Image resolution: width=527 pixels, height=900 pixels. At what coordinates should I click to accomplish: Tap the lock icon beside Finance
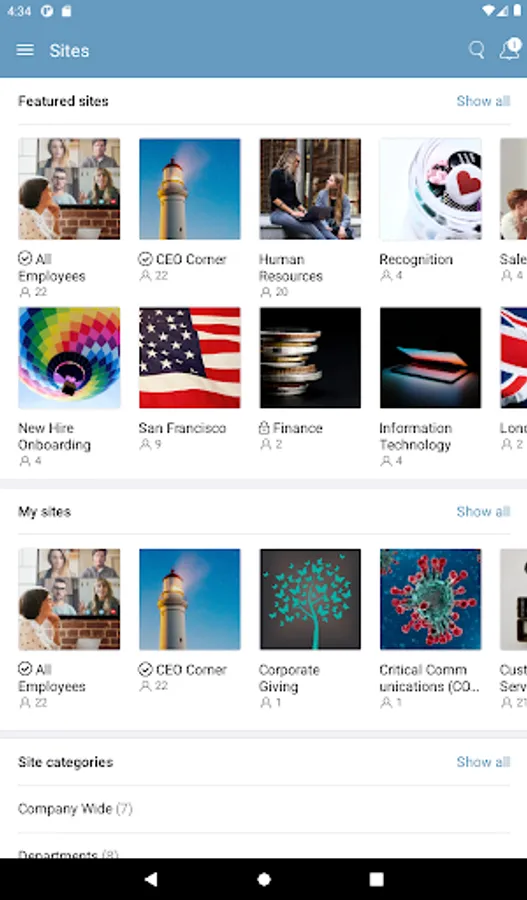[264, 428]
